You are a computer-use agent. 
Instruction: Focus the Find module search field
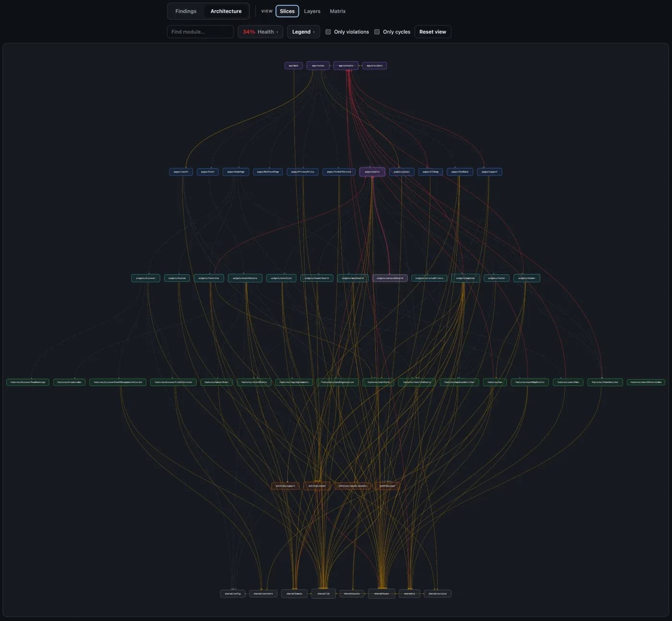click(200, 32)
